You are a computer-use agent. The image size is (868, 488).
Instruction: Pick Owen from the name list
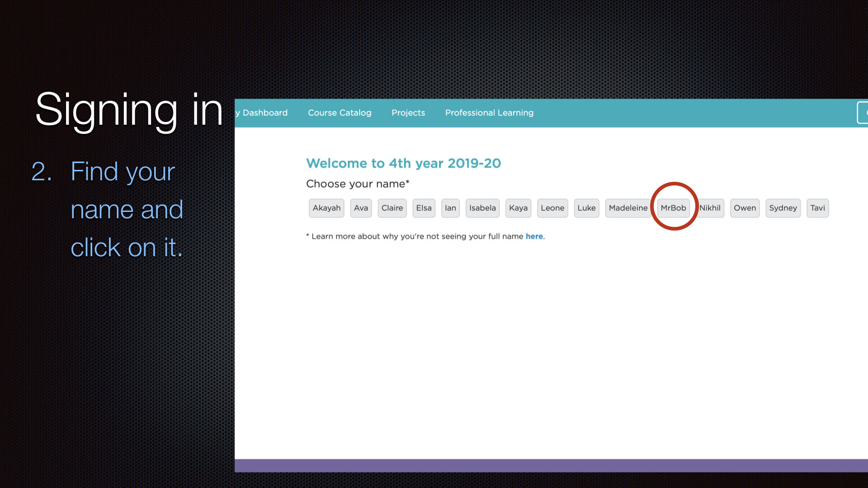click(745, 208)
